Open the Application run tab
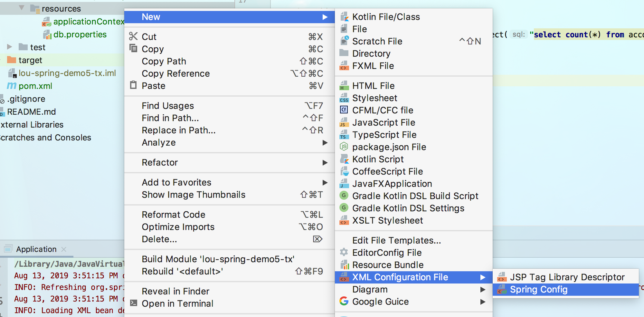Viewport: 644px width, 317px height. pyautogui.click(x=36, y=249)
